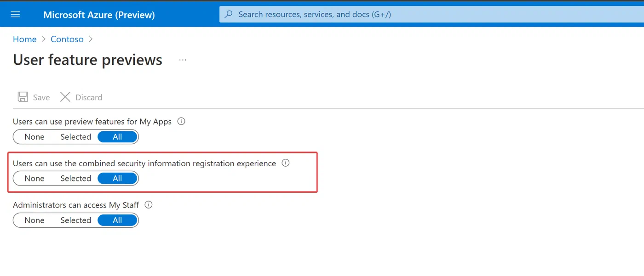Open the hamburger portal menu
Image resolution: width=644 pixels, height=276 pixels.
15,14
